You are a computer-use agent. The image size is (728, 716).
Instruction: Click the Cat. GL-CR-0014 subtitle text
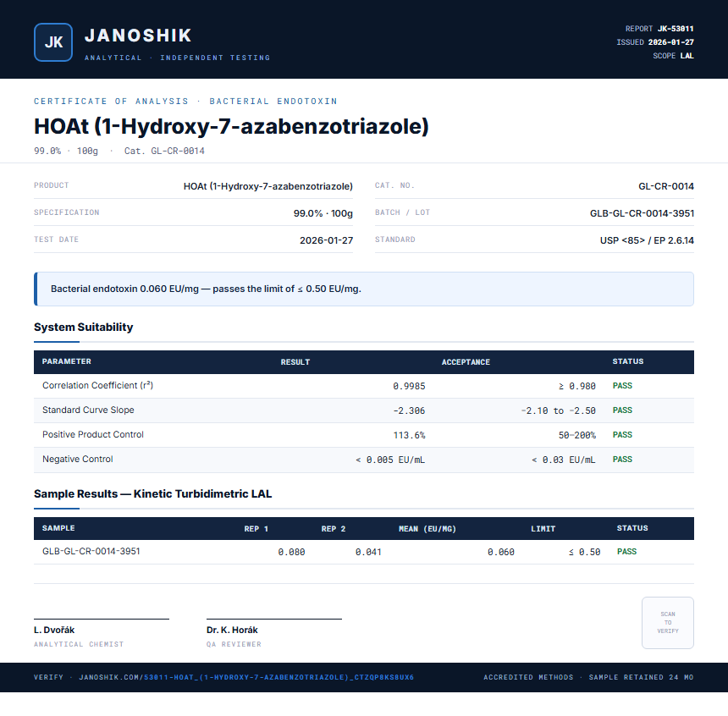(164, 151)
